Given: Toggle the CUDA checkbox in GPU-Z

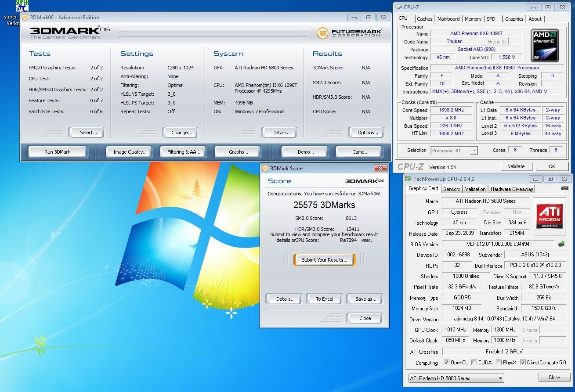Looking at the screenshot, I should [x=474, y=363].
